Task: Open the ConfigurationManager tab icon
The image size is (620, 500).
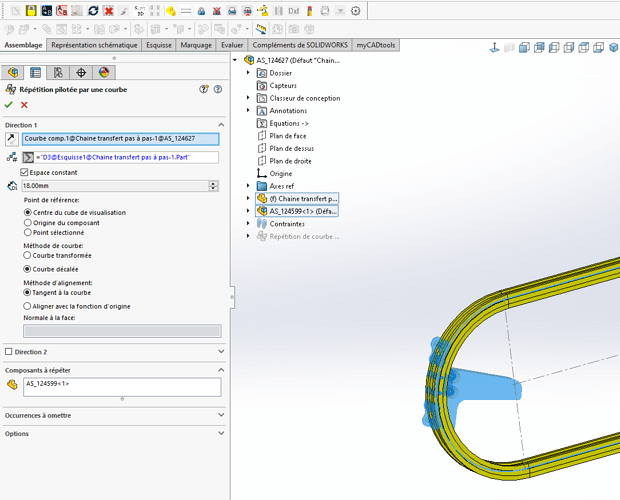Action: pyautogui.click(x=58, y=72)
